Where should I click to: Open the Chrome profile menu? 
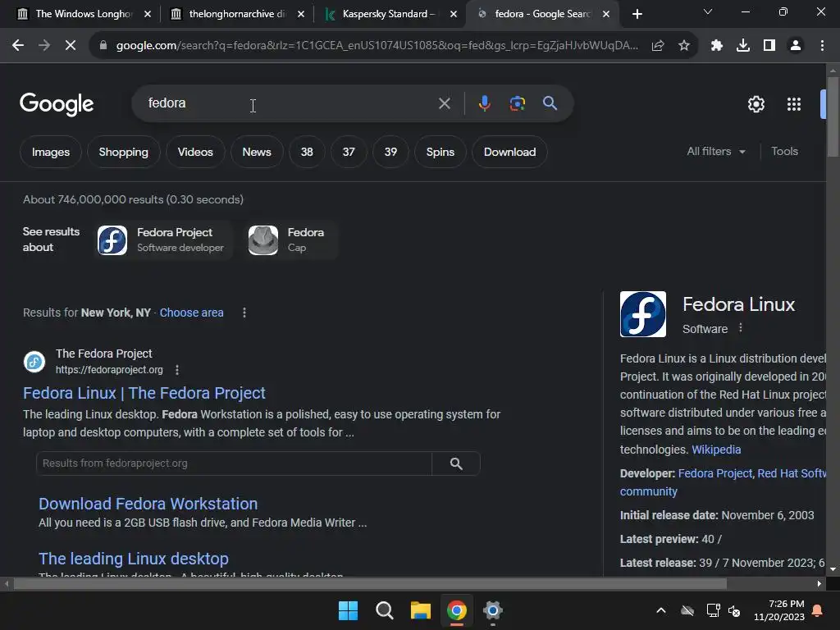point(796,46)
